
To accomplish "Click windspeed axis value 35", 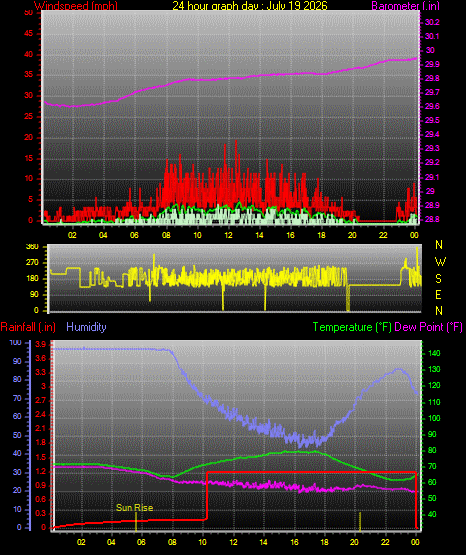I will point(28,75).
